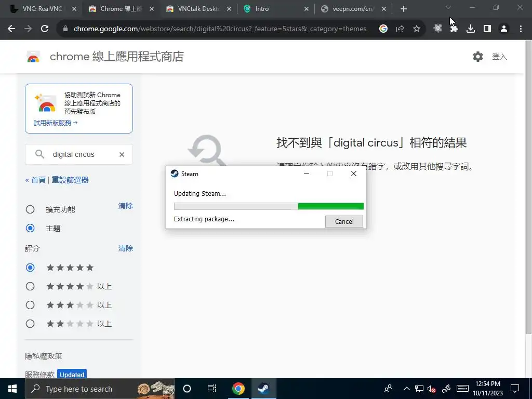This screenshot has width=532, height=399.
Task: Open Task View on the taskbar
Action: 212,389
